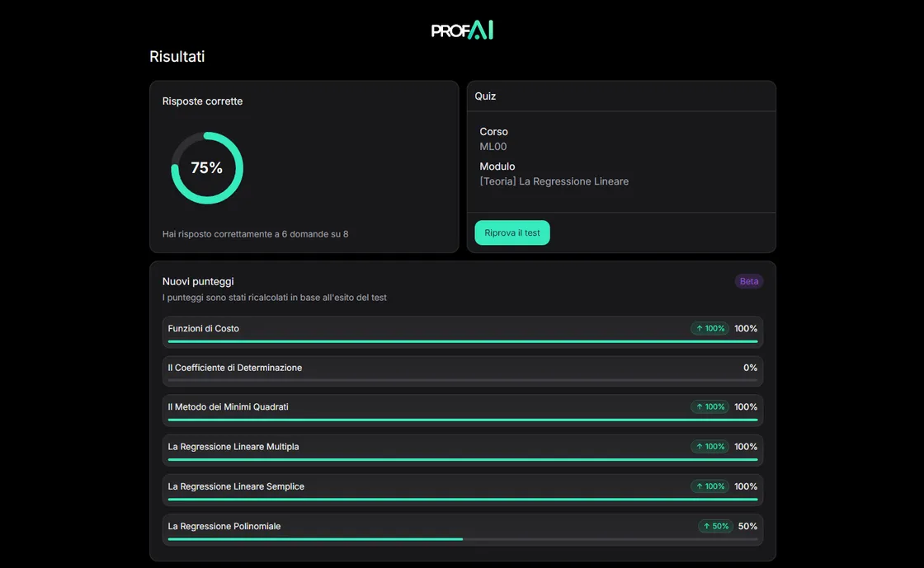Open the Il Metodo dei Minimi Quadrati topic
The height and width of the screenshot is (568, 924).
(228, 407)
